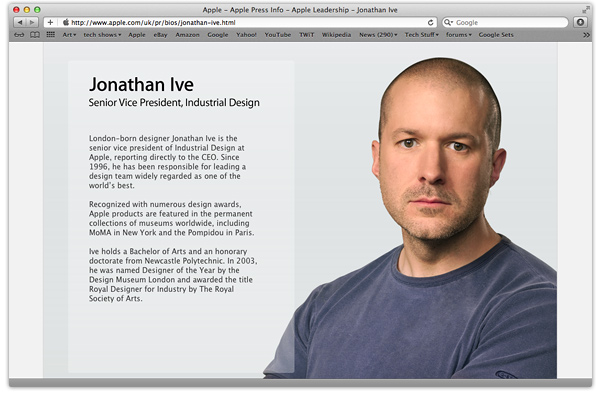Enter full screen with the corner arrows

[586, 9]
